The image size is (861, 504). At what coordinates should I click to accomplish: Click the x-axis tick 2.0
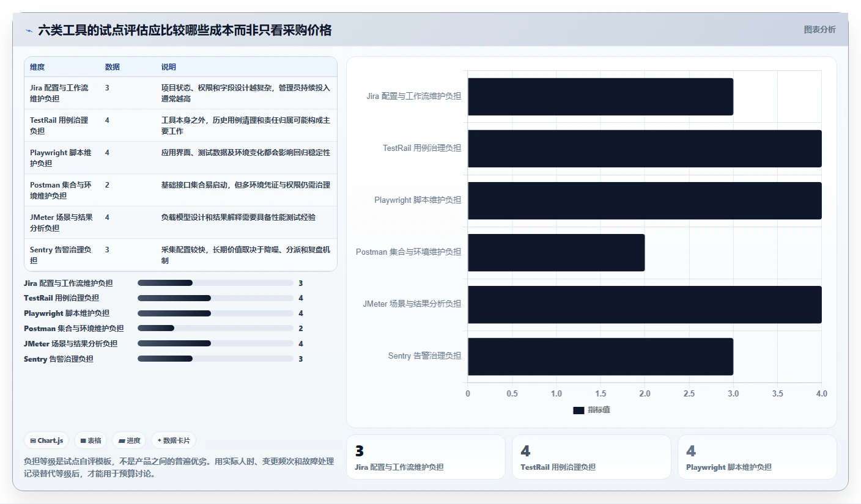tap(645, 394)
